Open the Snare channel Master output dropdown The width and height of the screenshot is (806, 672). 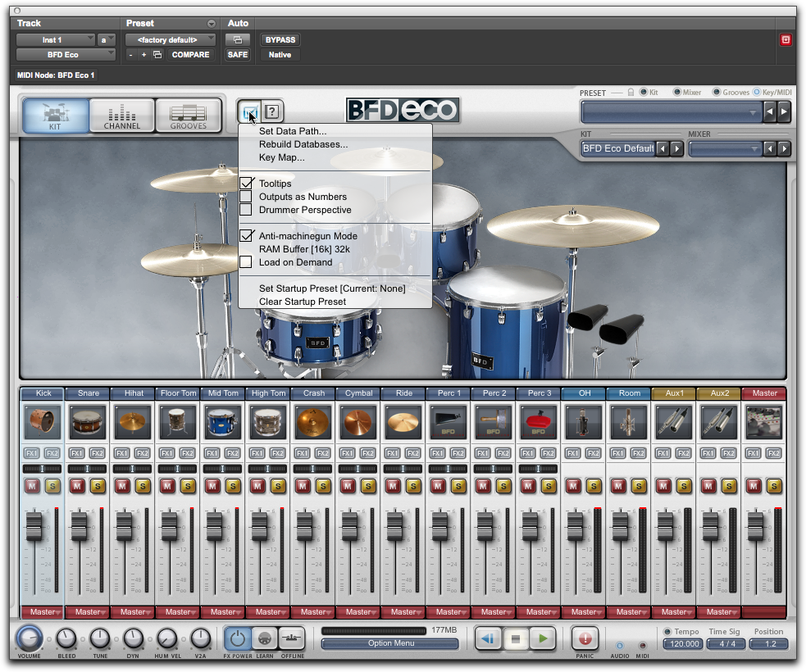coord(88,612)
